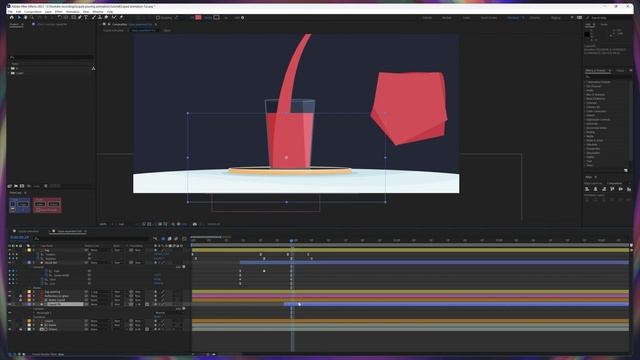This screenshot has height=360, width=640.
Task: Click the blue current timecode display in timeline
Action: click(x=20, y=237)
